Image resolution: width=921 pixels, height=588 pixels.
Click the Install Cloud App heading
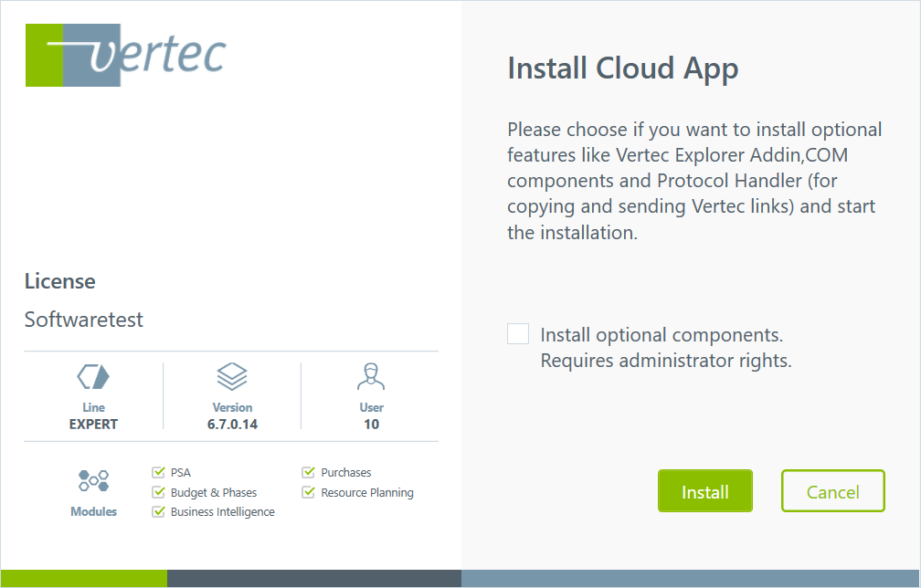(622, 68)
